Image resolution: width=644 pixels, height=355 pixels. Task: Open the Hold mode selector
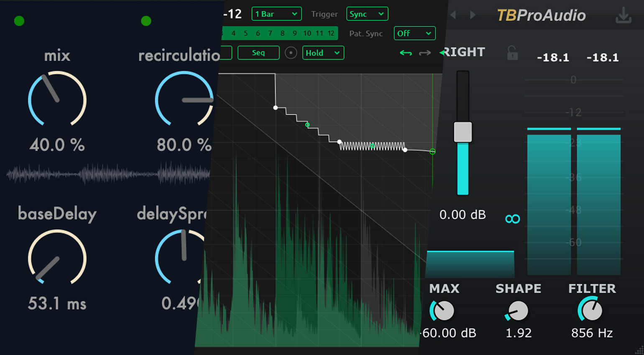tap(323, 53)
